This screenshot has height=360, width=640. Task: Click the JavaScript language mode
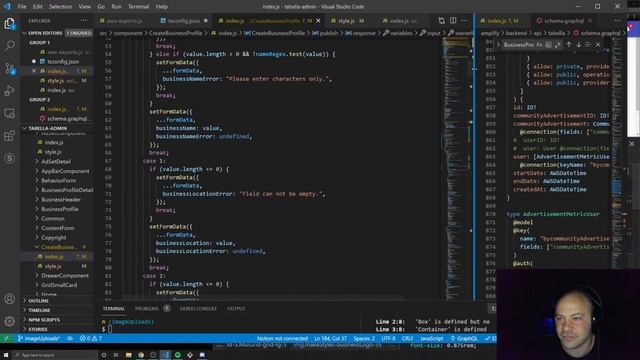pos(431,338)
